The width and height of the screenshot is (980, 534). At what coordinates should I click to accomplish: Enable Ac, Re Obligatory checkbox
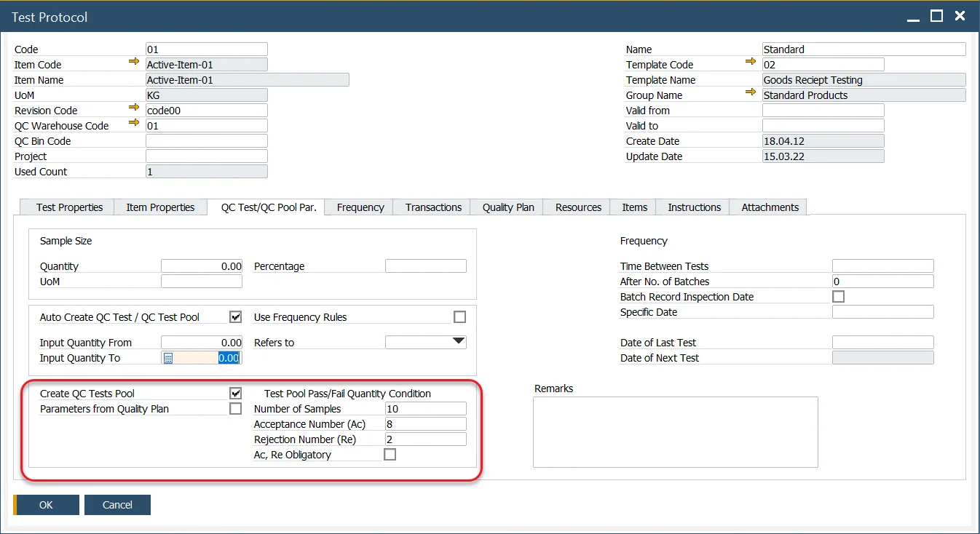(390, 455)
